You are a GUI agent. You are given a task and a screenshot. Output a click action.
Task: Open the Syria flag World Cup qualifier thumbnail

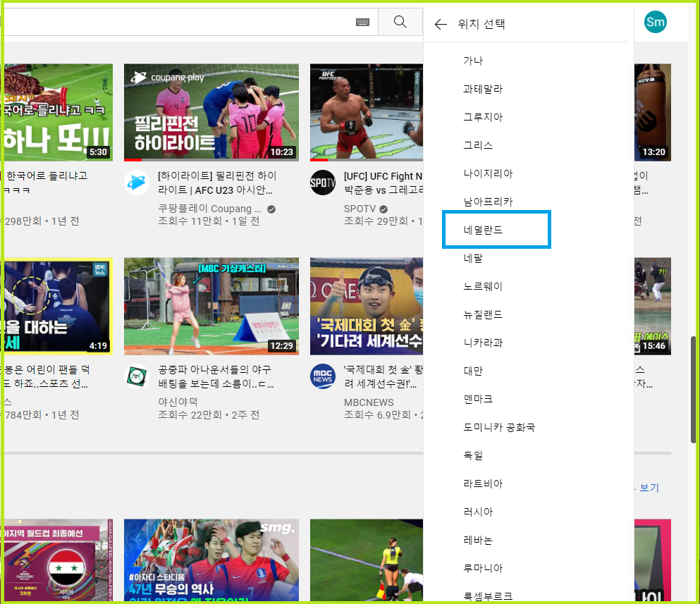tap(58, 560)
